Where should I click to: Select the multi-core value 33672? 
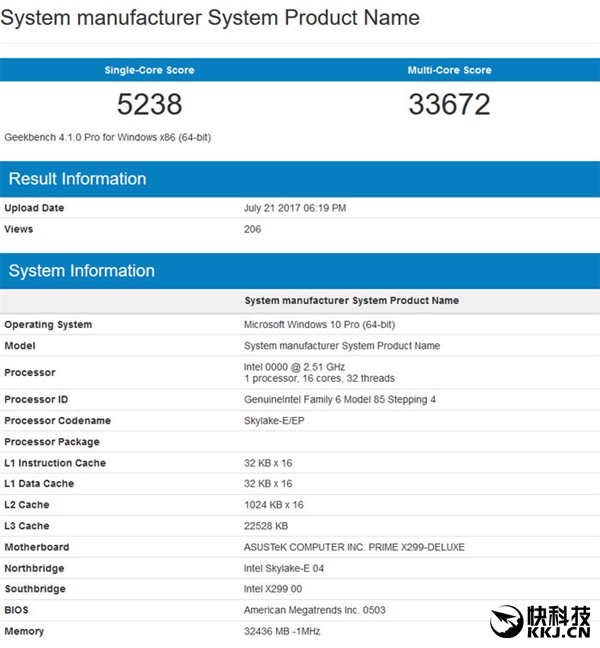tap(449, 104)
